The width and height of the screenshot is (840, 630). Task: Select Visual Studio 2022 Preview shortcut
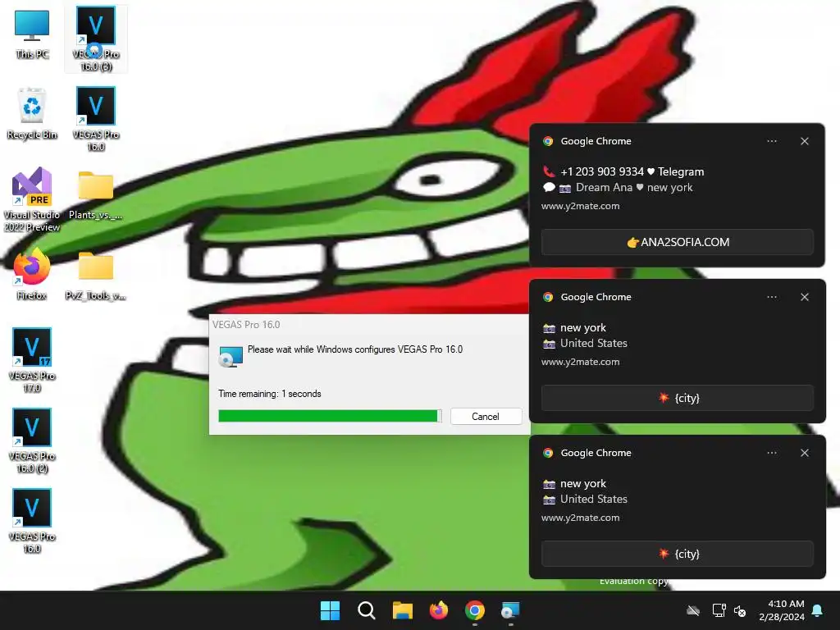coord(32,199)
